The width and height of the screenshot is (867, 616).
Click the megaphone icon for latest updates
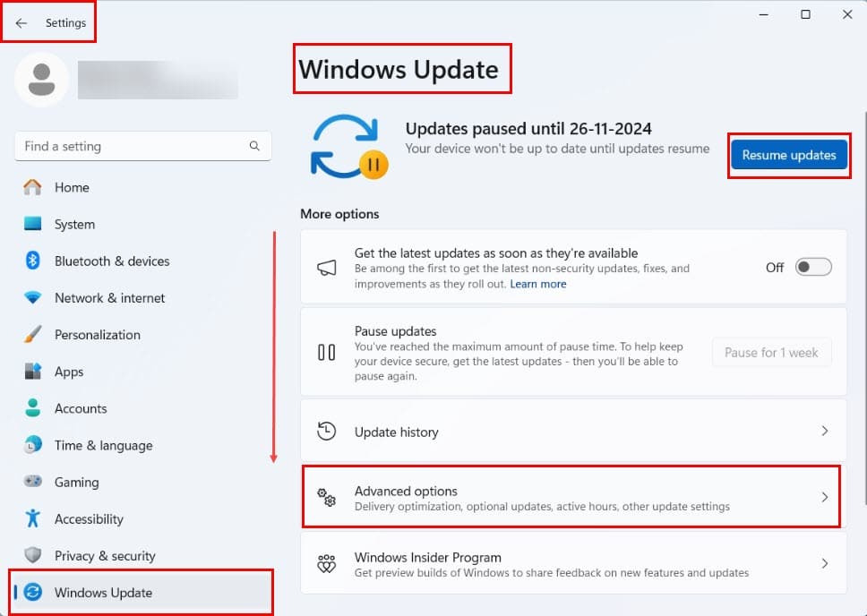(x=326, y=269)
